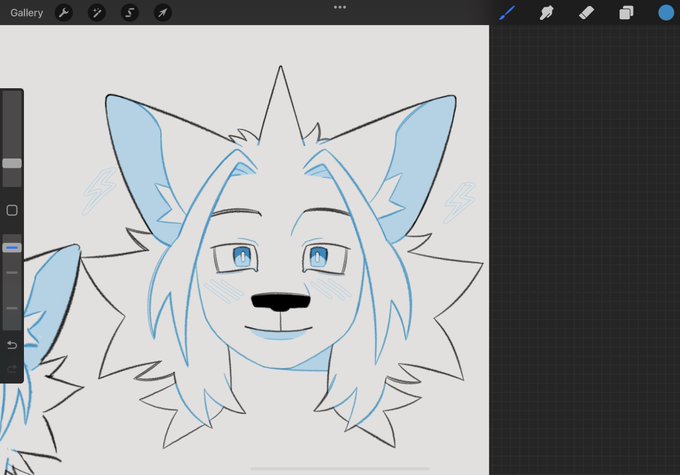Select the Eraser tool
The image size is (680, 475).
tap(586, 13)
